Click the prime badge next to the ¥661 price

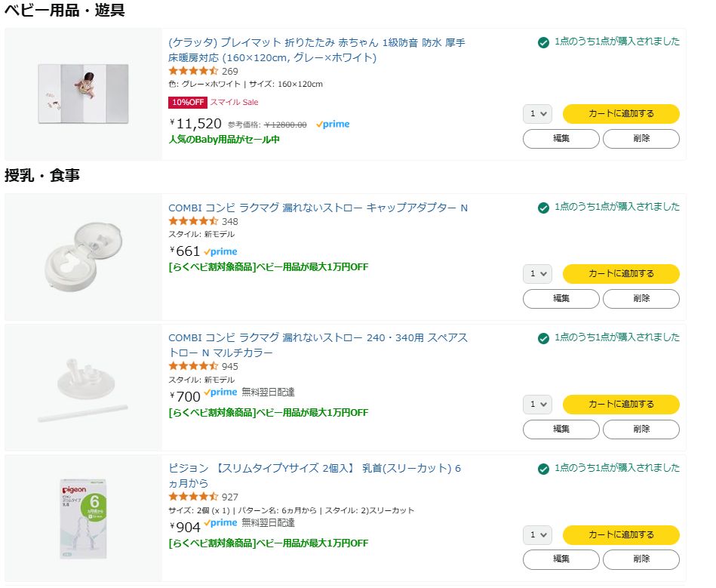tap(220, 251)
